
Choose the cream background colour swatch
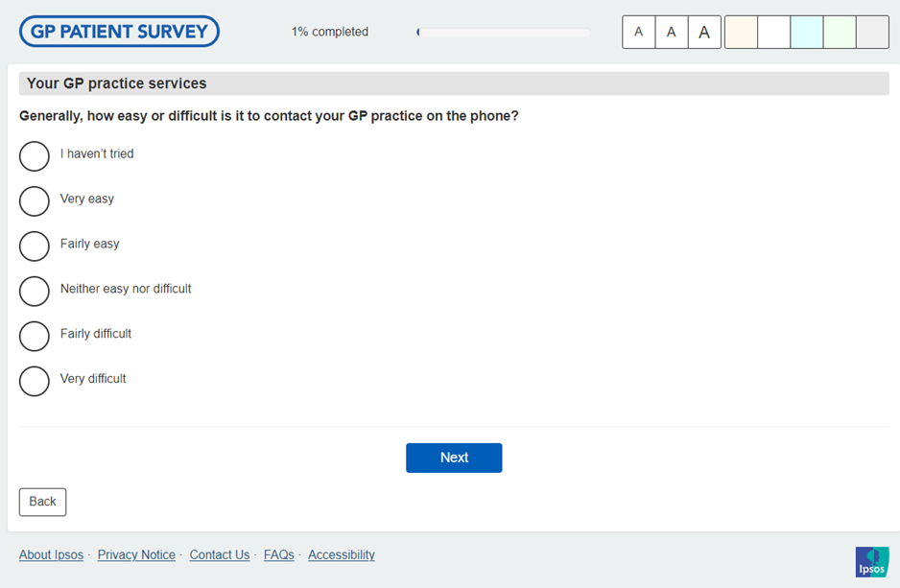741,32
